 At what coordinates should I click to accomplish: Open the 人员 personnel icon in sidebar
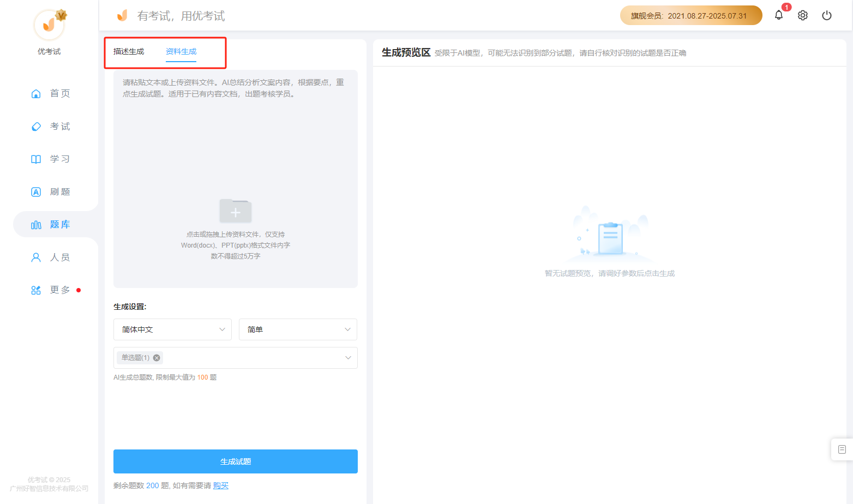pyautogui.click(x=36, y=257)
